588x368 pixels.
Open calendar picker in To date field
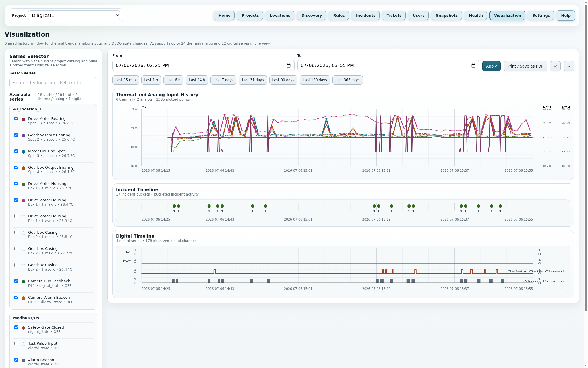pyautogui.click(x=473, y=66)
